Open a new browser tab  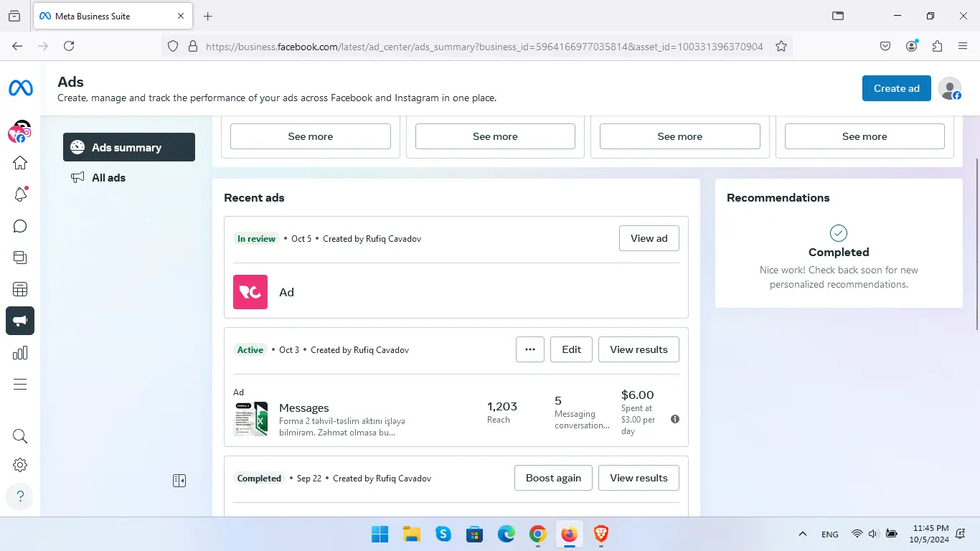(x=208, y=16)
